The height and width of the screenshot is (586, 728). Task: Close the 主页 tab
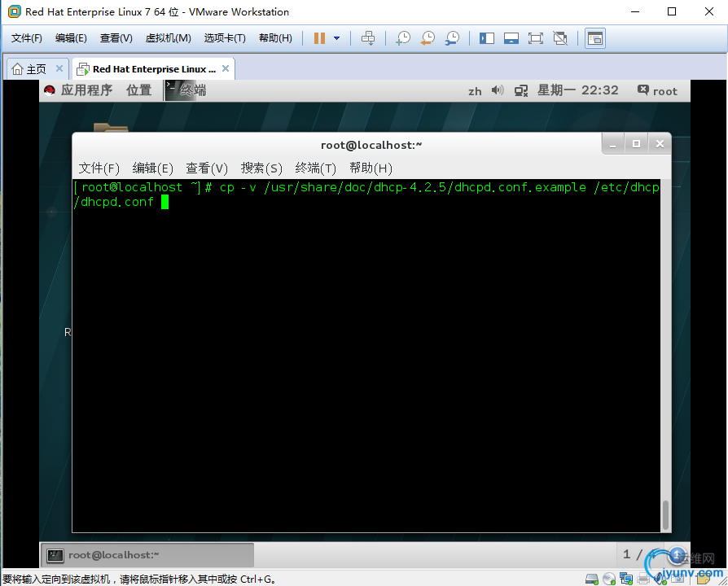(x=59, y=68)
